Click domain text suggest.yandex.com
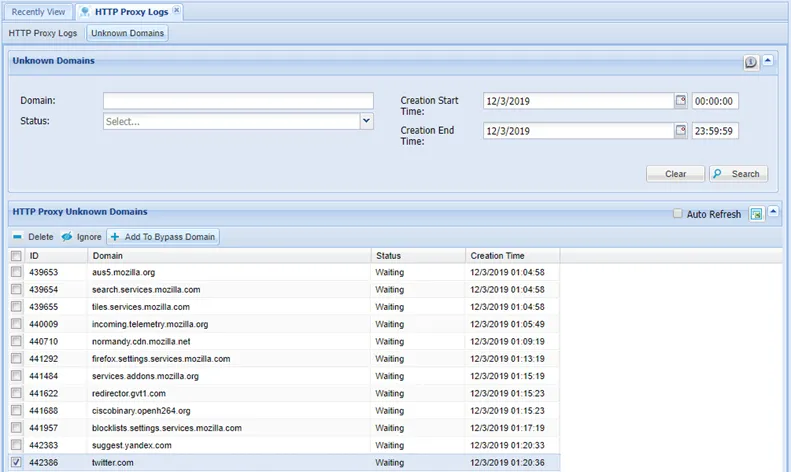 click(132, 445)
